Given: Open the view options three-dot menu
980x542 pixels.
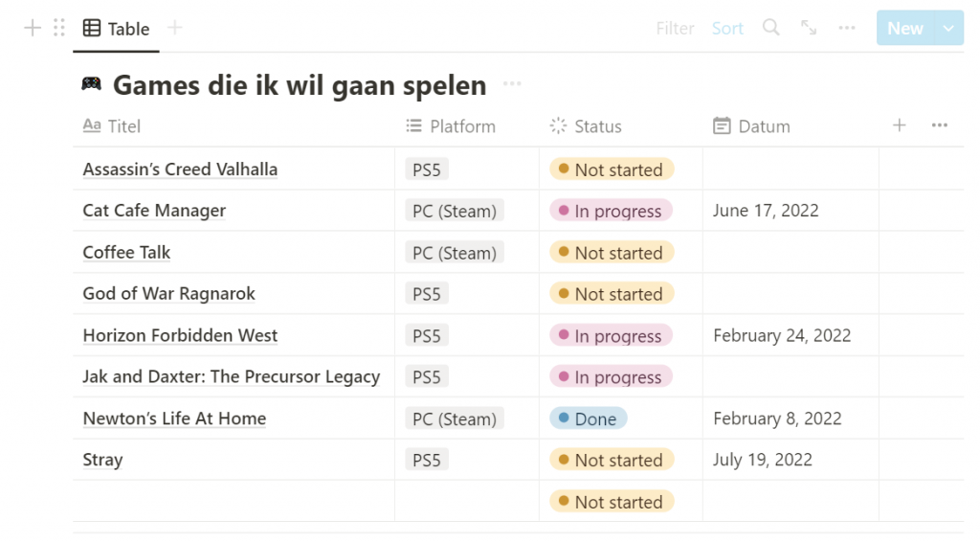Looking at the screenshot, I should pyautogui.click(x=847, y=28).
